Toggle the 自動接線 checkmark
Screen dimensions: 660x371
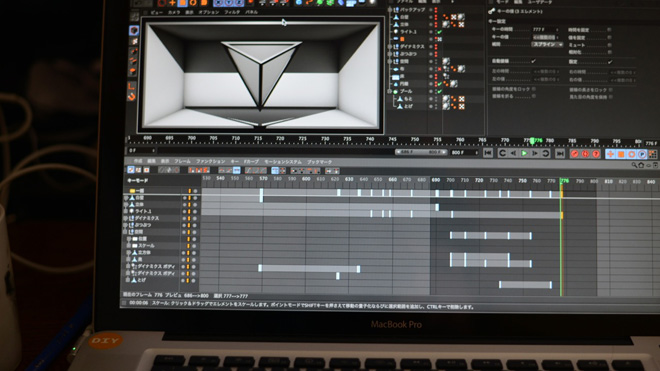[x=534, y=61]
